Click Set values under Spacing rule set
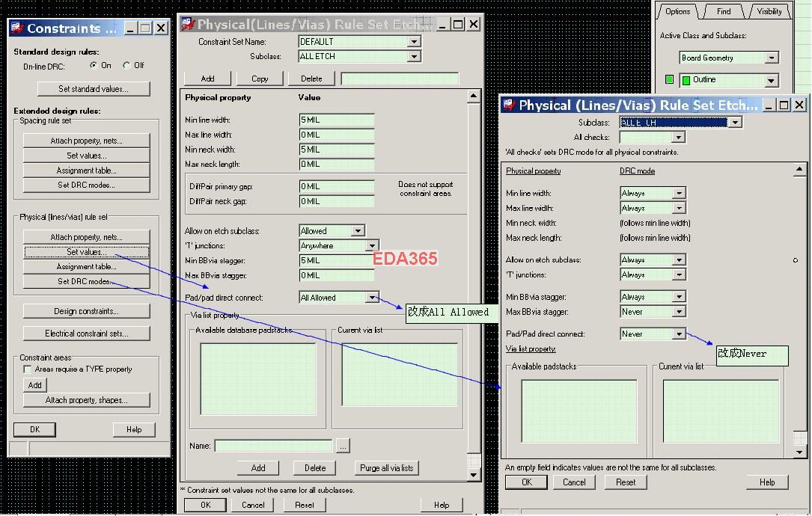 87,156
